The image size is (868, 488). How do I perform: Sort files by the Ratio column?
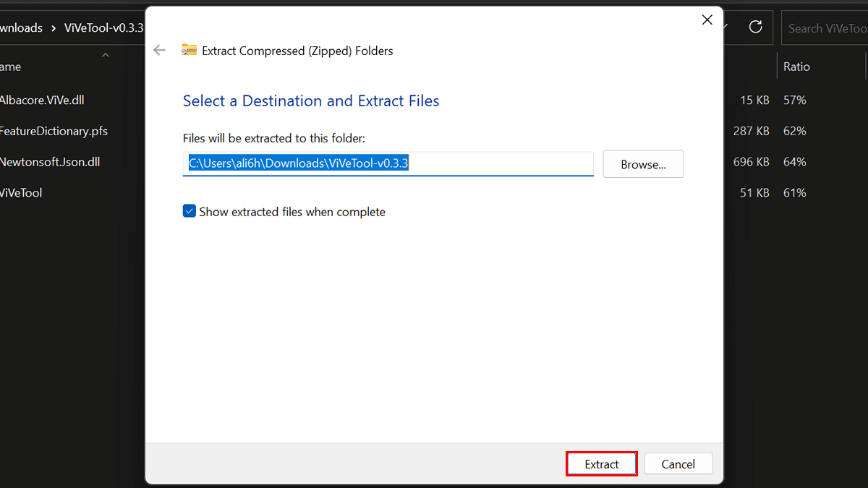796,67
